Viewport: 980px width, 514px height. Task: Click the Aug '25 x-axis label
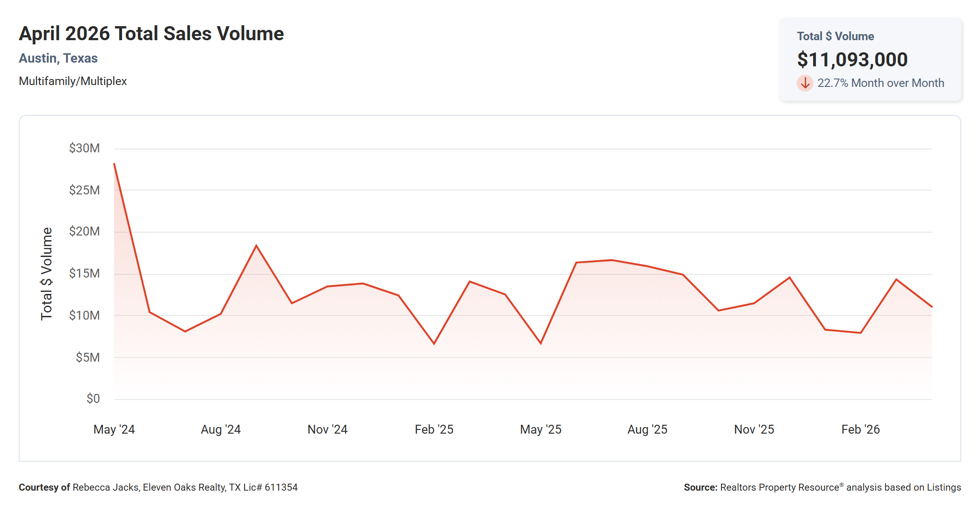click(x=647, y=429)
